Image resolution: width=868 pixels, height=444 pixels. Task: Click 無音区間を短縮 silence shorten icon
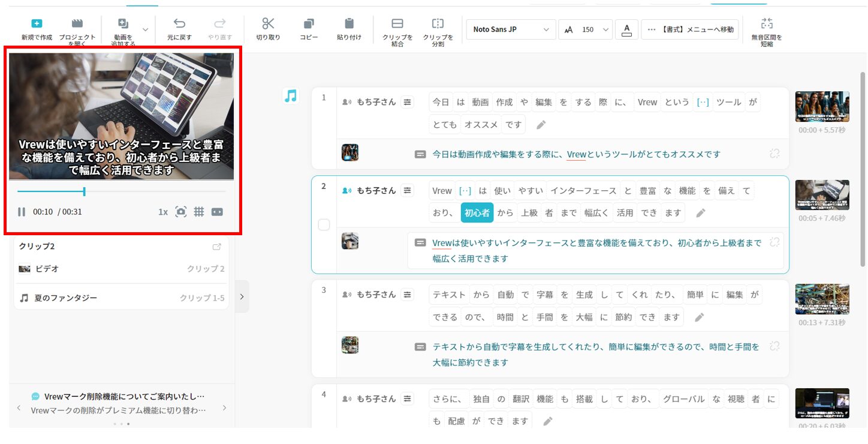[x=767, y=24]
